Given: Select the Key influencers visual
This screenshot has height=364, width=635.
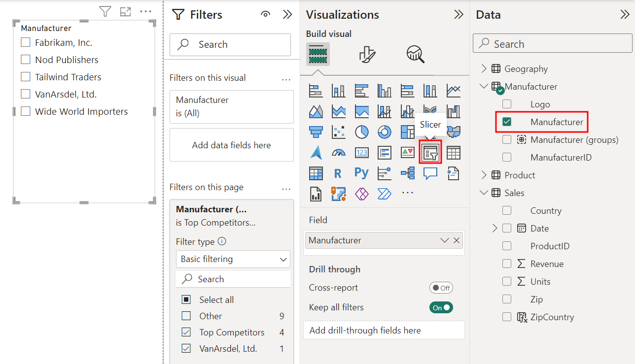Looking at the screenshot, I should [x=385, y=173].
